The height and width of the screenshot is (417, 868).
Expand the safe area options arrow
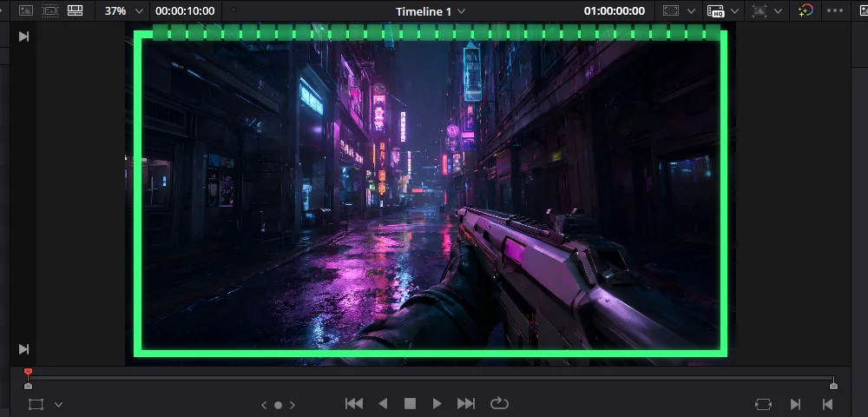click(x=692, y=11)
